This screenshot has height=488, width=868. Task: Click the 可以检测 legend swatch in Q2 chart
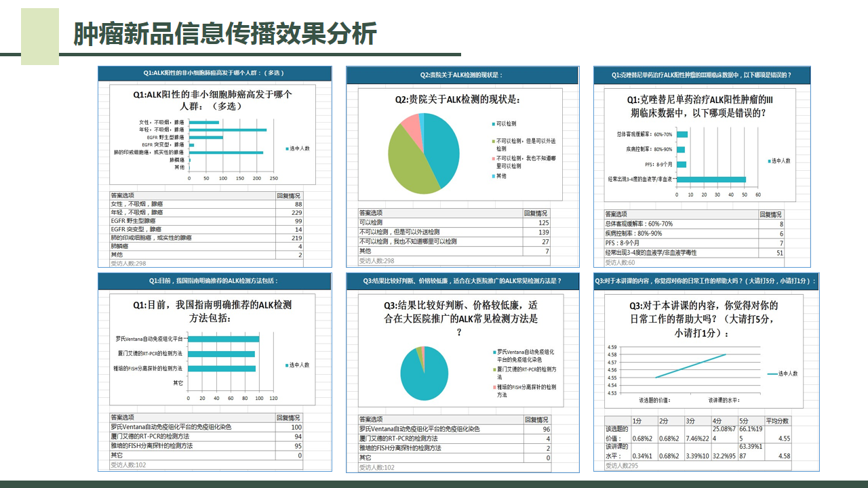(x=493, y=124)
